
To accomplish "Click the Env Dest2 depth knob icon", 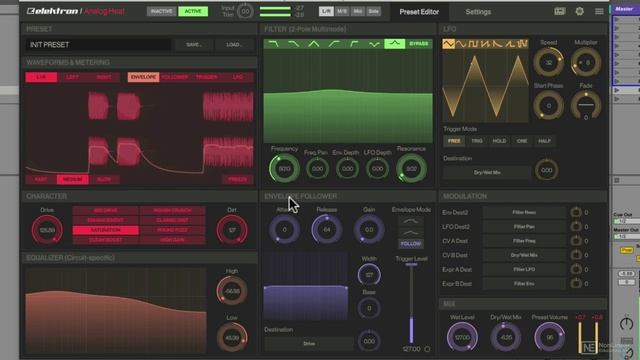I will click(576, 212).
